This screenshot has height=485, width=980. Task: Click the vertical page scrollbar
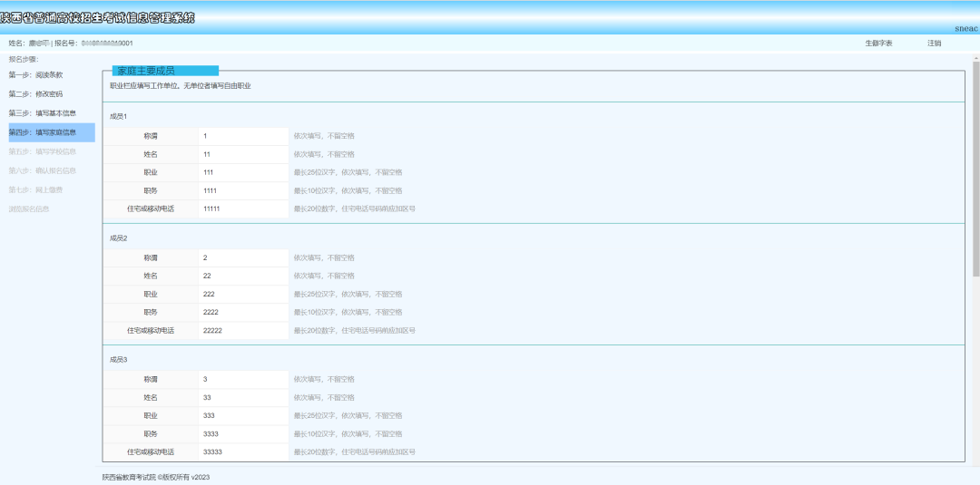coord(975,169)
